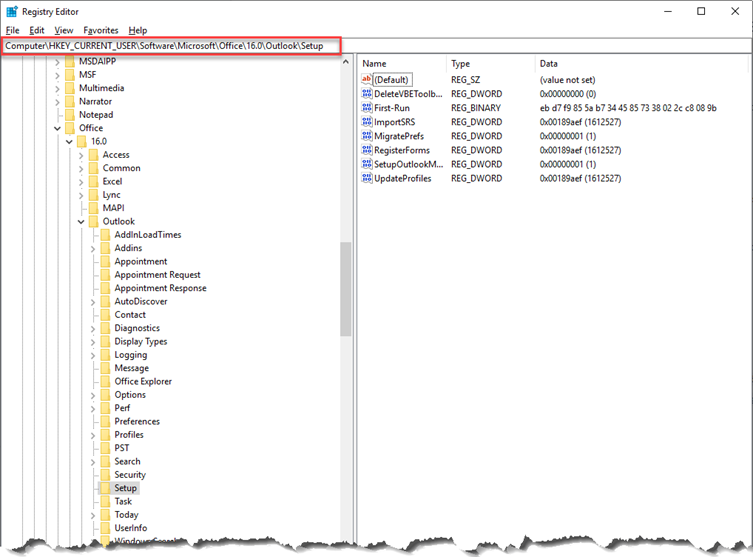This screenshot has height=557, width=753.
Task: Click the Office Explorer folder icon
Action: 105,382
